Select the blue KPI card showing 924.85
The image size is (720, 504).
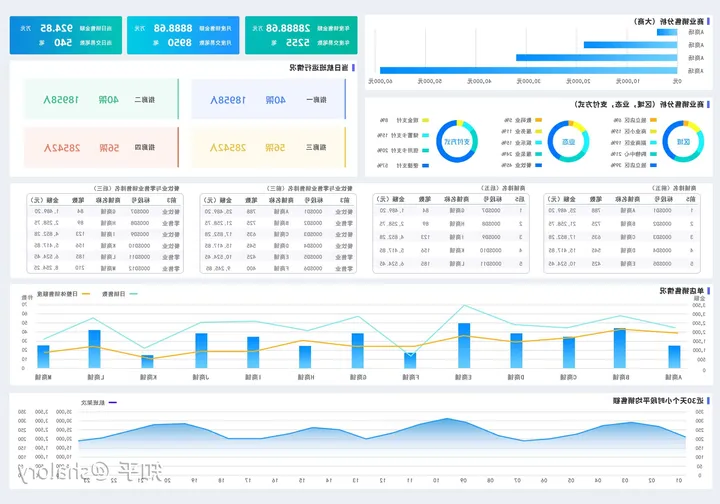pyautogui.click(x=65, y=35)
